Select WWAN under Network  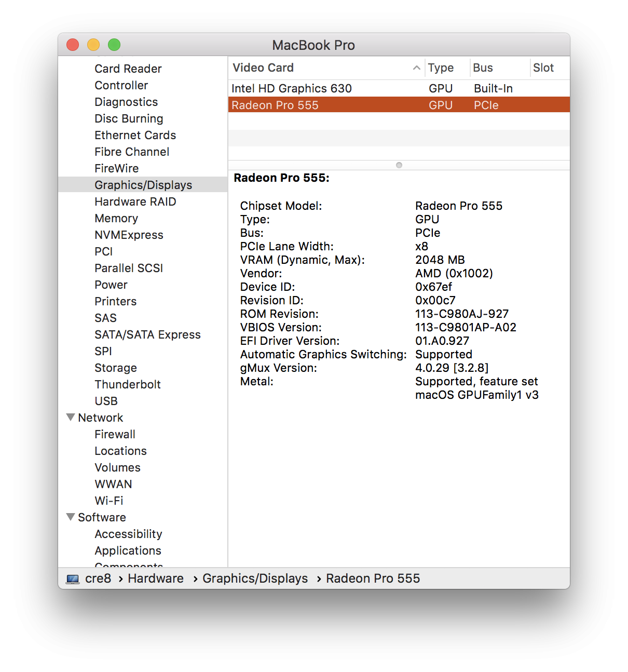pos(113,484)
